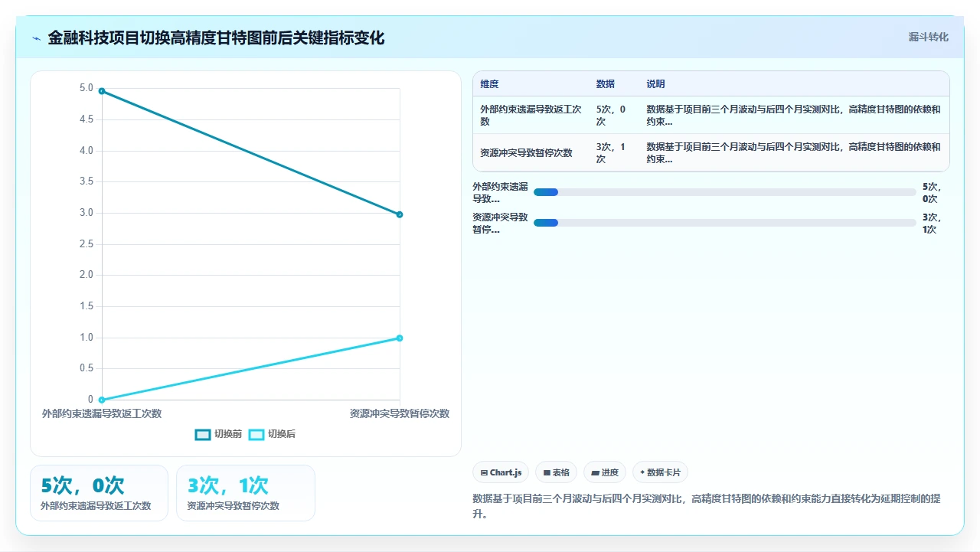Viewport: 980px width, 552px height.
Task: Click the 3次，1次 value beside progress bar
Action: click(x=933, y=223)
